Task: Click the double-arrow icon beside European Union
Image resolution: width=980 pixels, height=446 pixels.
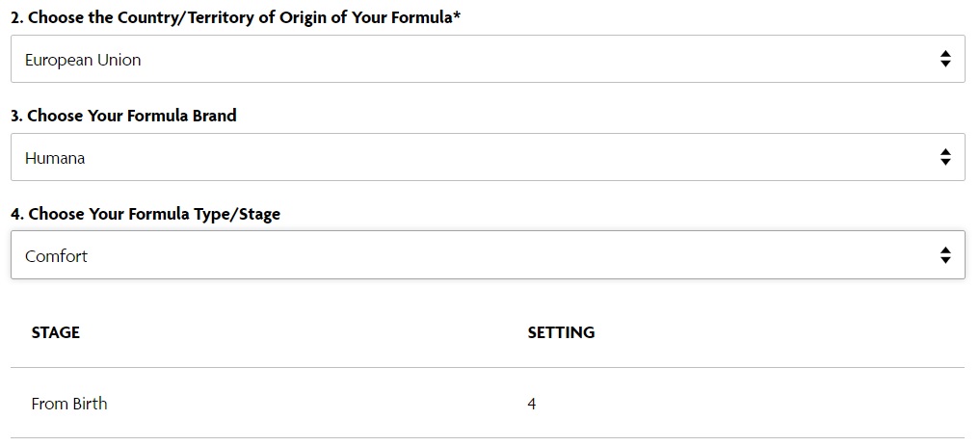Action: click(945, 59)
